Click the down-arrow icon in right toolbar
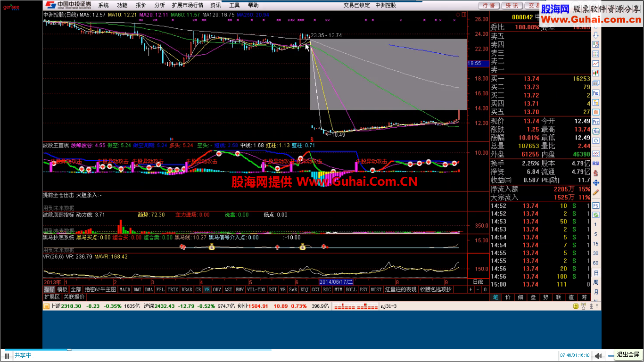Image resolution: width=644 pixels, height=362 pixels. pos(596,35)
